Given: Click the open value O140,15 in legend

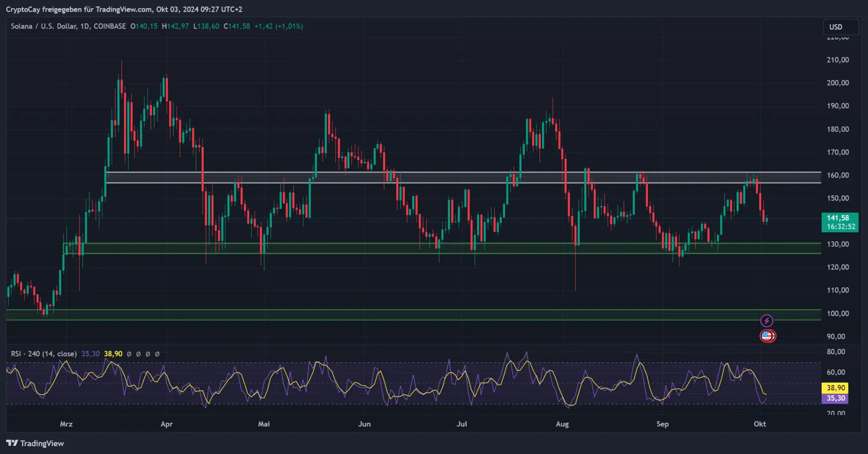Looking at the screenshot, I should click(144, 26).
